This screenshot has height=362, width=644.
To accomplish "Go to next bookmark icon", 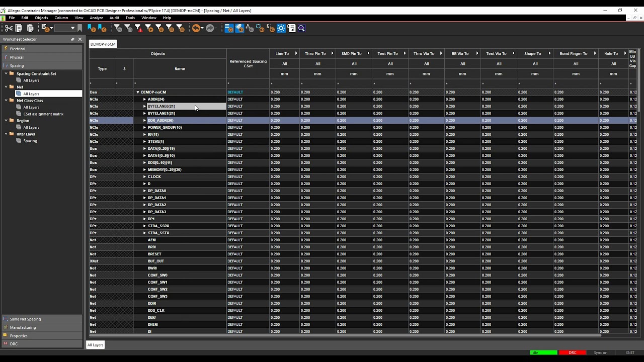I will pos(91,28).
